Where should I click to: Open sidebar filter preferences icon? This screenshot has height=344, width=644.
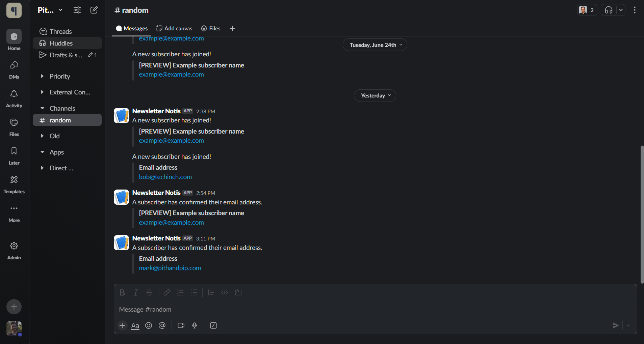(x=77, y=10)
